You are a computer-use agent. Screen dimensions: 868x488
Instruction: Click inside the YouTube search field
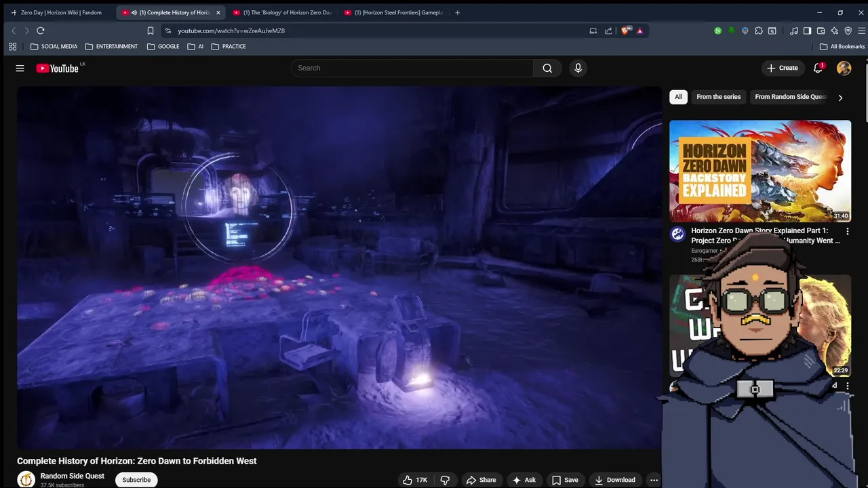click(x=412, y=68)
